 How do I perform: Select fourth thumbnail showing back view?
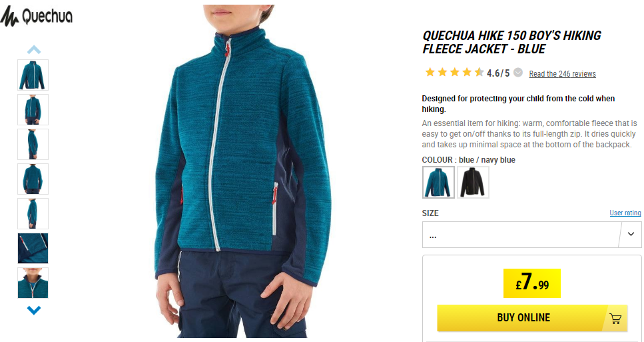click(33, 179)
